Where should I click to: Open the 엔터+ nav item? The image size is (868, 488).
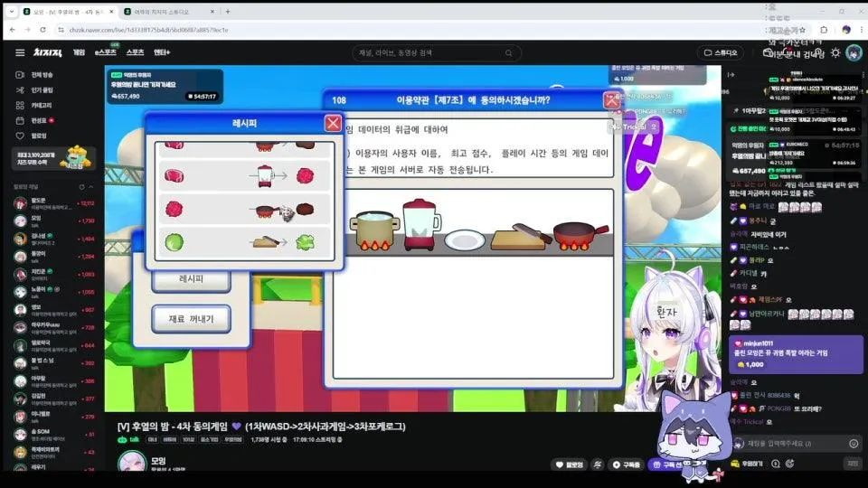point(162,52)
